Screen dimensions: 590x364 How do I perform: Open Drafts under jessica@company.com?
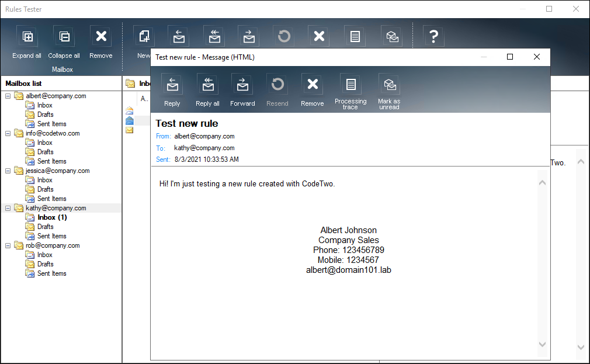[45, 189]
